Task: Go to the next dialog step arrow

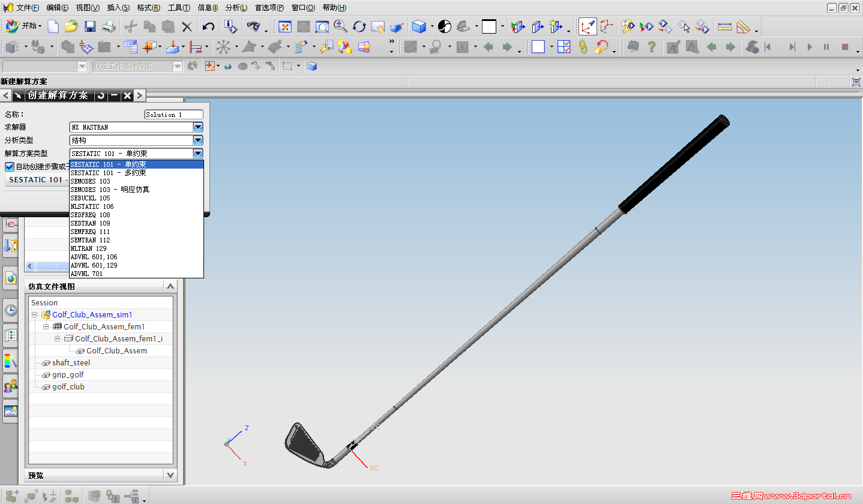Action: coord(139,95)
